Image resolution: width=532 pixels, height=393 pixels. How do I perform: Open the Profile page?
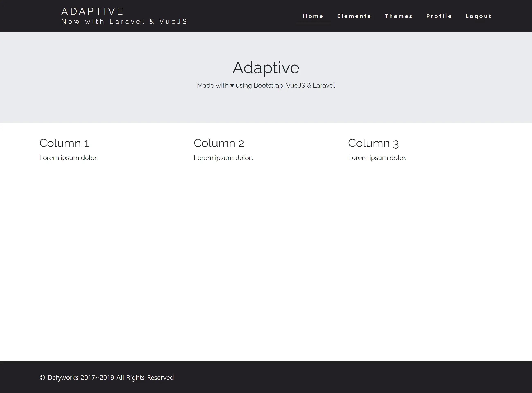click(439, 16)
